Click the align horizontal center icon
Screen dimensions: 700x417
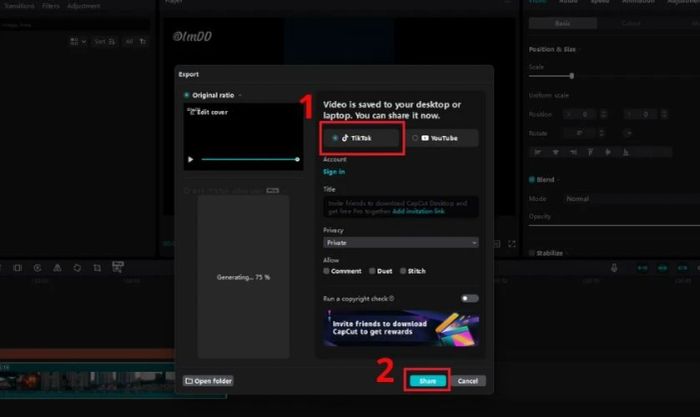click(556, 152)
